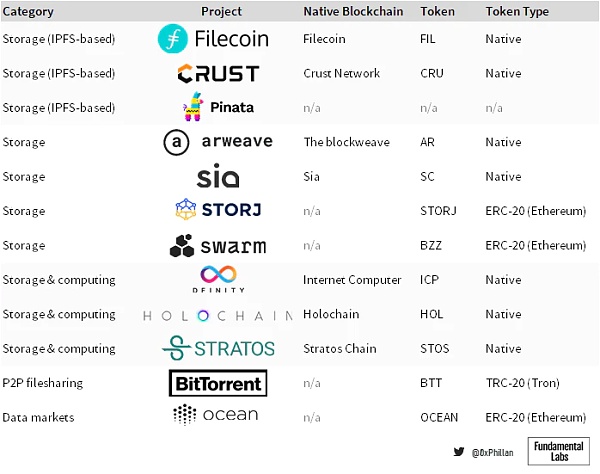
Task: Select the Holochain logo text
Action: click(x=218, y=315)
